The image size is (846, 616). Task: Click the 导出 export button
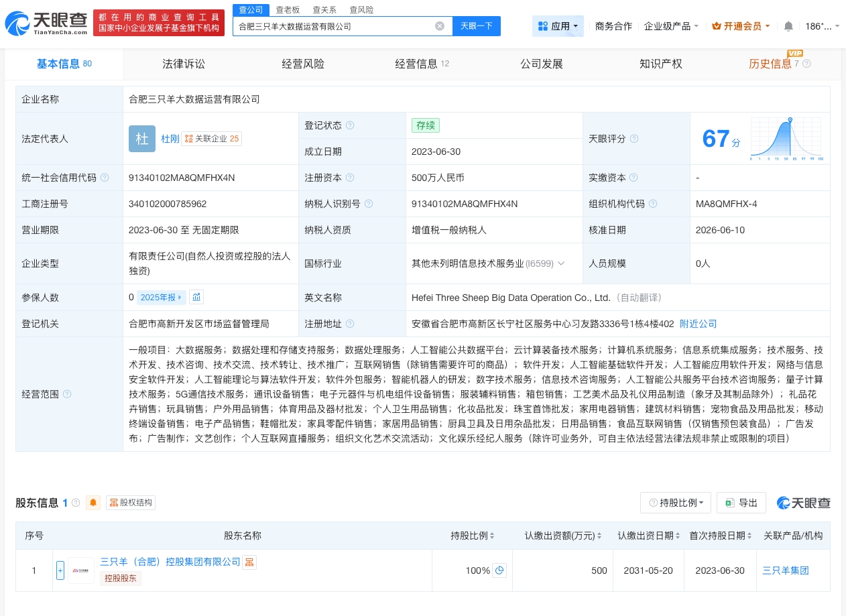741,503
